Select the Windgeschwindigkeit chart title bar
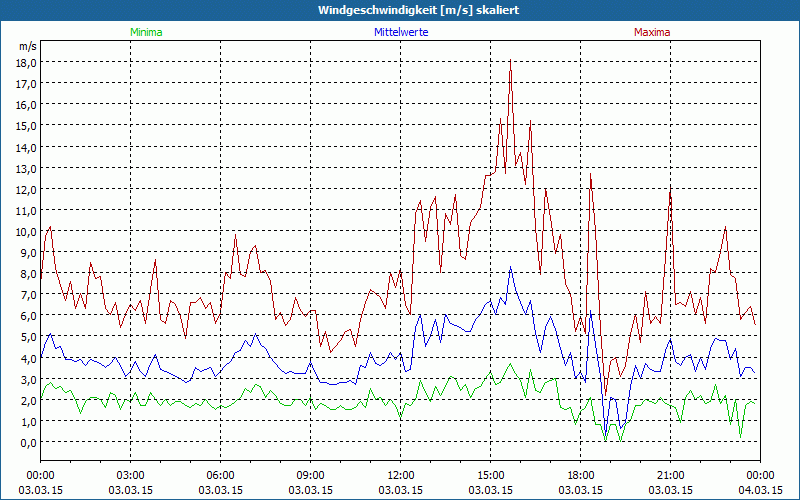800x500 pixels. tap(400, 9)
